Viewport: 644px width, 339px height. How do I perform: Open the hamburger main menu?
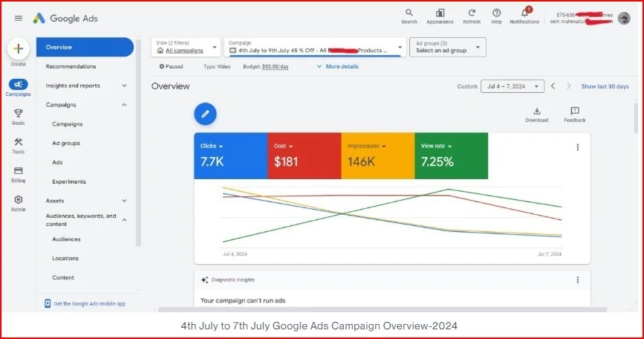(x=19, y=18)
